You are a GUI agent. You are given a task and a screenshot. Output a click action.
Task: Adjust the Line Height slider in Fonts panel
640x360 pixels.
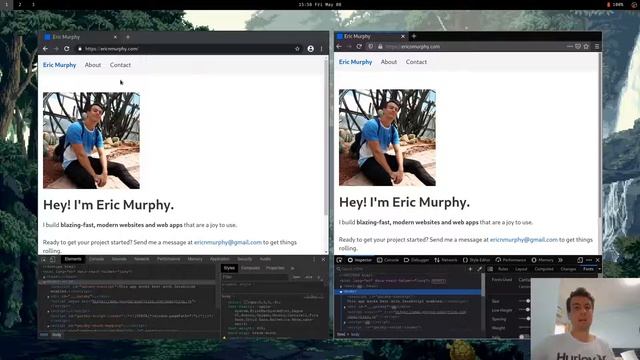point(527,310)
